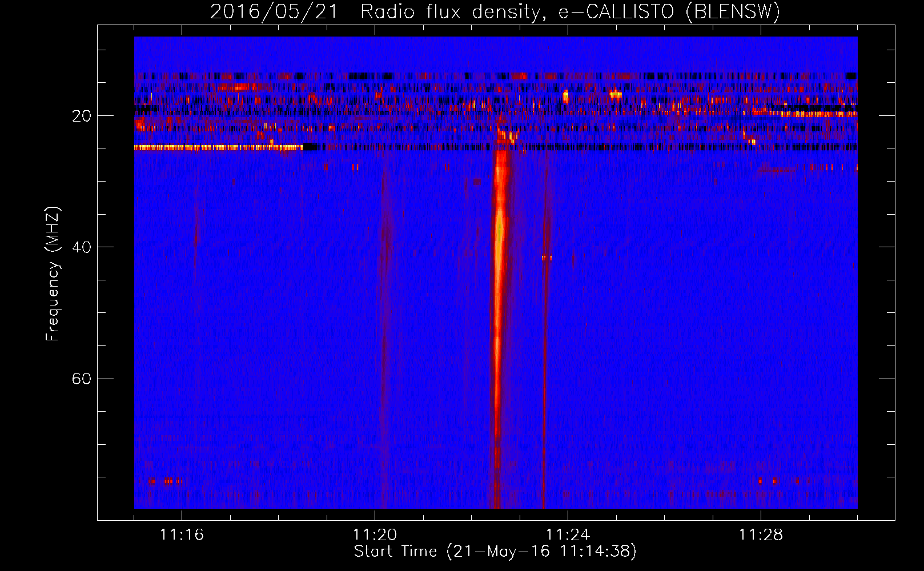Click the 11:28 time axis label
Viewport: 924px width, 571px height.
coord(761,534)
